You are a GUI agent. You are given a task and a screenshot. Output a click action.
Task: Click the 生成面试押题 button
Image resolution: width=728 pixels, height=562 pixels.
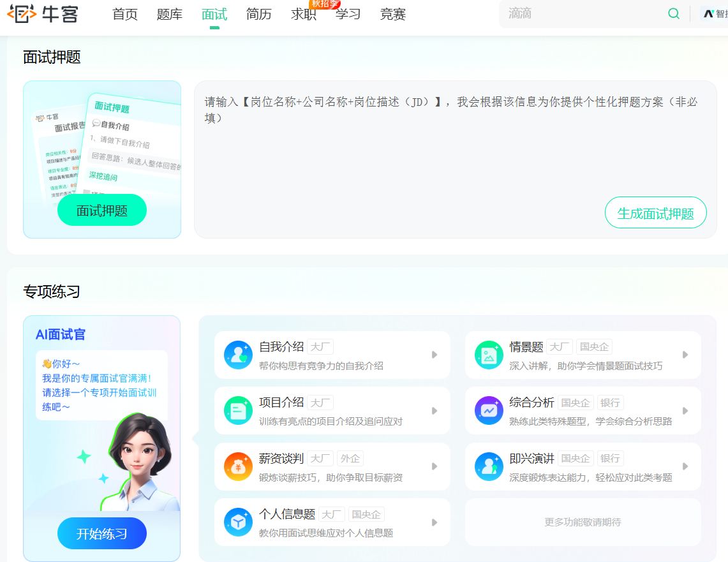655,213
